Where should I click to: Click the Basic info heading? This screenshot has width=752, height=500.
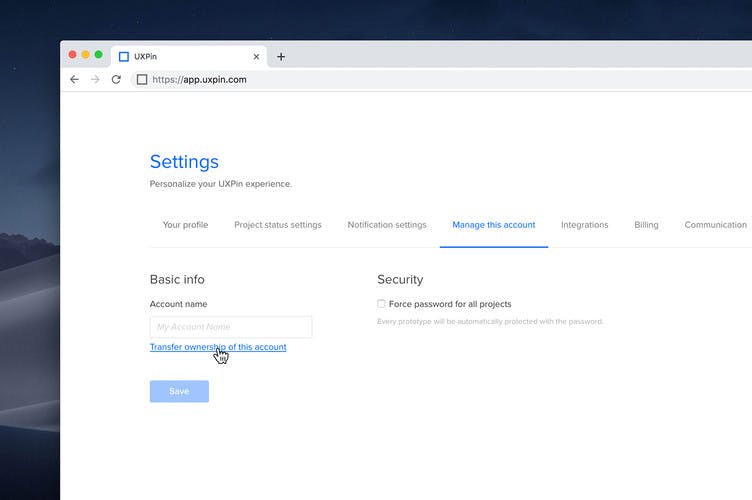pos(177,279)
